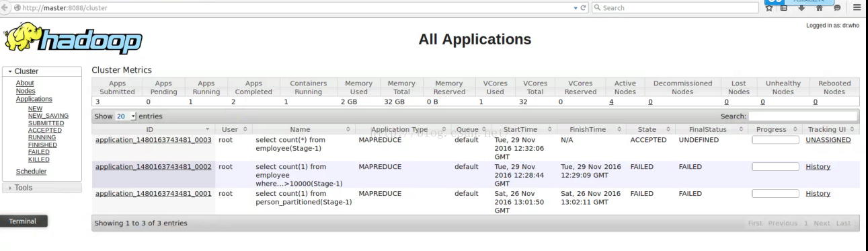Open the Scheduler page from sidebar
The width and height of the screenshot is (868, 251).
[x=31, y=172]
